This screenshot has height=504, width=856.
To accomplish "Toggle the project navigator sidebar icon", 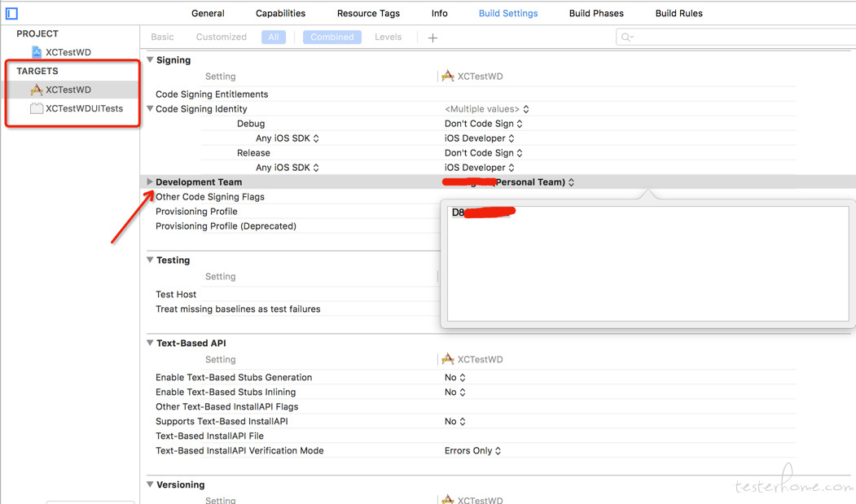I will pyautogui.click(x=11, y=13).
